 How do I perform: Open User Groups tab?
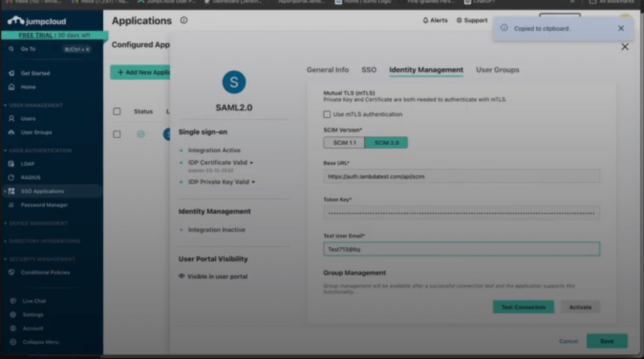point(497,70)
